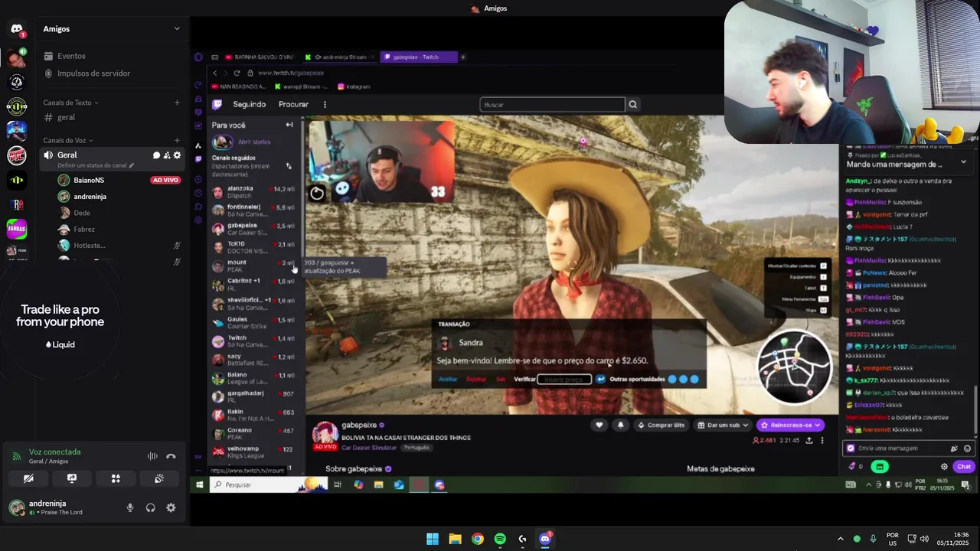Collapse the Mande uma mensagem chat header
This screenshot has width=980, height=551.
tap(963, 162)
